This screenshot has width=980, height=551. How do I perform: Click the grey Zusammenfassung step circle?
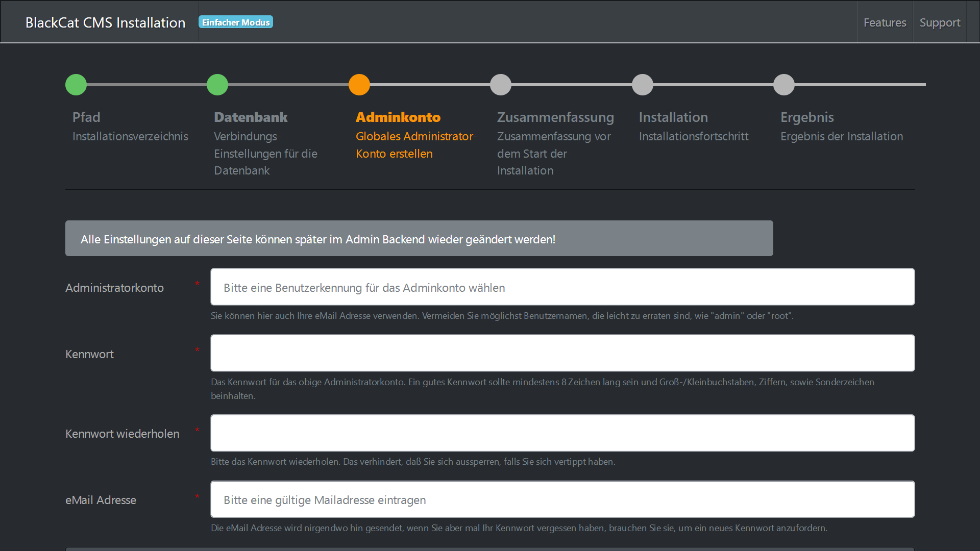coord(501,85)
